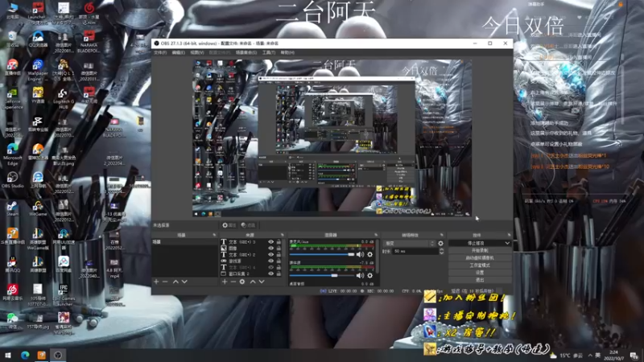The image size is (644, 362).
Task: Show hidden system tray icons chevron
Action: [590, 356]
